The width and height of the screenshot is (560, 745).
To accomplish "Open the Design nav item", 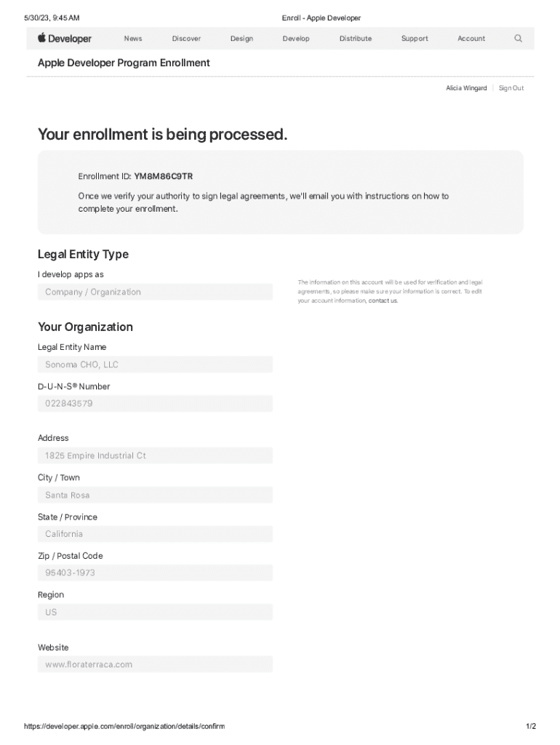I will (x=241, y=39).
